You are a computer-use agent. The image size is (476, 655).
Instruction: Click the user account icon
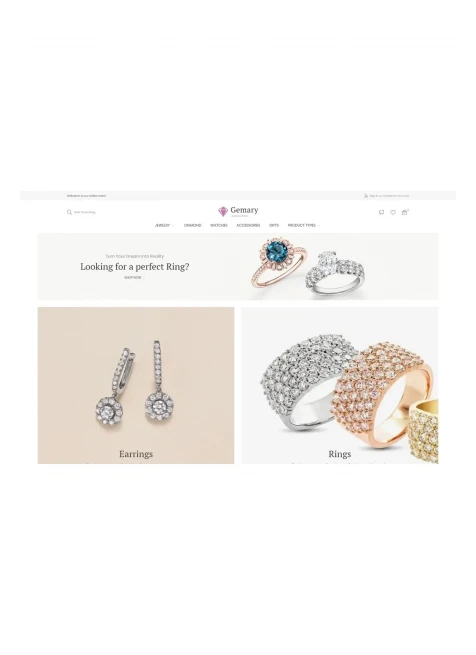[x=366, y=195]
